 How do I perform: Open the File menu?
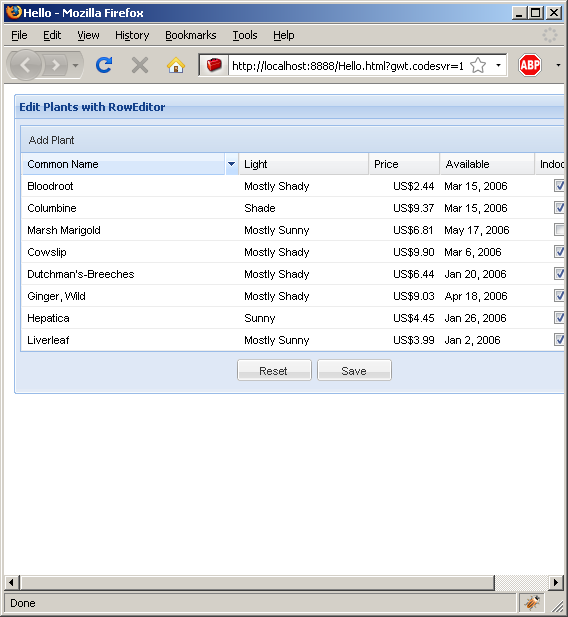[x=19, y=35]
